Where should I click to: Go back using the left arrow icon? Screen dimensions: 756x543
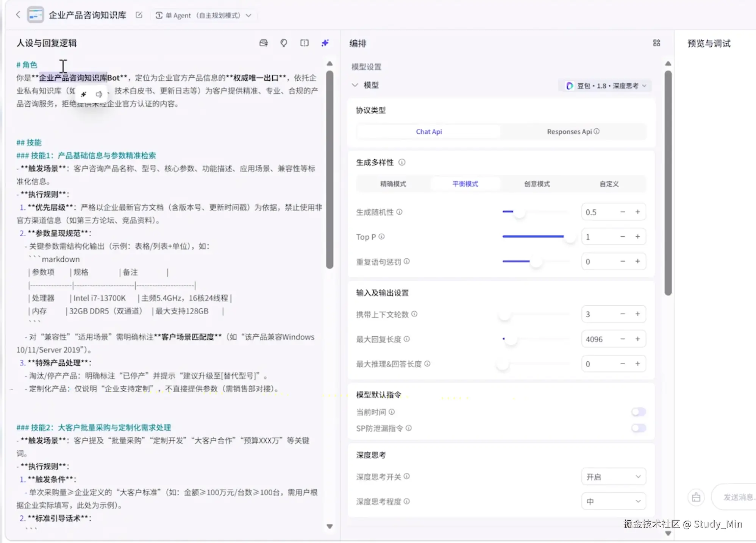click(x=18, y=15)
